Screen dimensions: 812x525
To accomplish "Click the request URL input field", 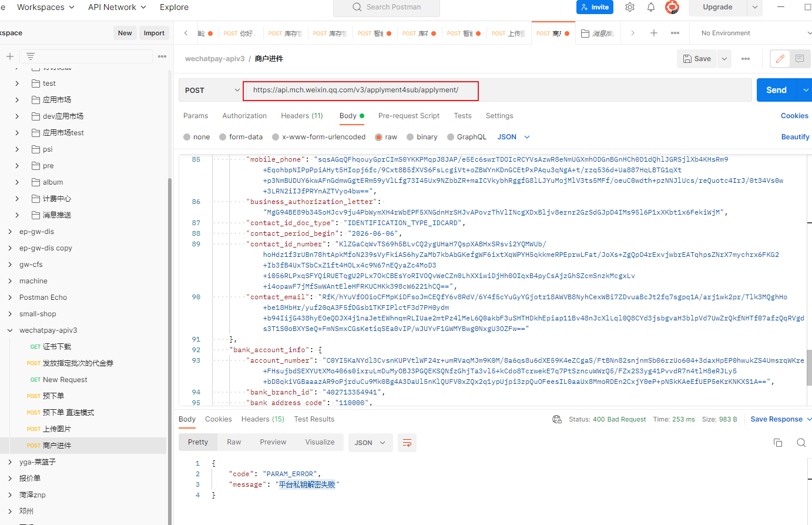I will click(x=497, y=90).
